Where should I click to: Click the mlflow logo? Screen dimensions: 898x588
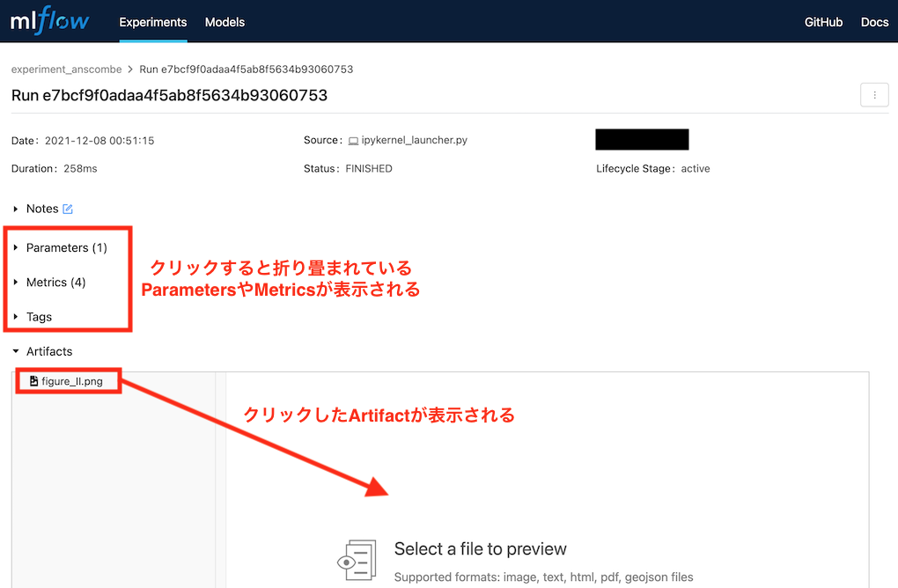click(50, 20)
